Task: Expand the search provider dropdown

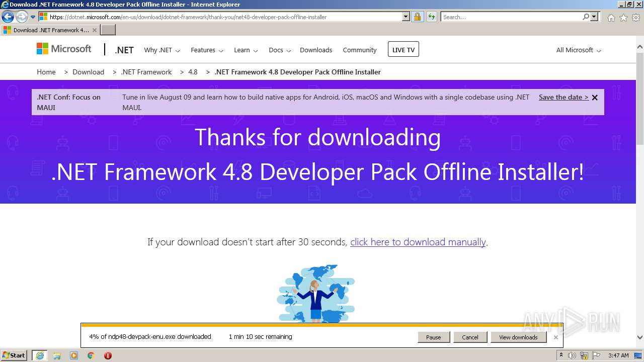Action: tap(595, 17)
